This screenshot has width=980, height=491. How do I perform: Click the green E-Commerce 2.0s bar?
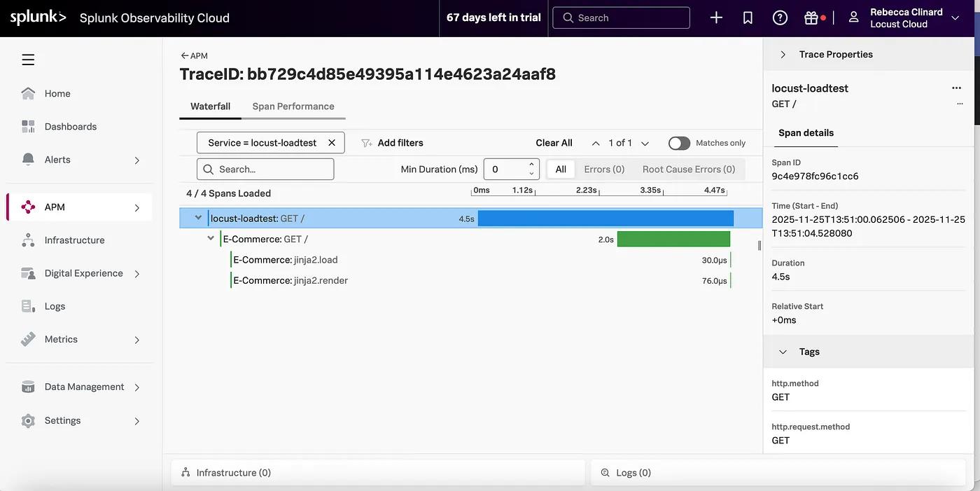pyautogui.click(x=673, y=239)
